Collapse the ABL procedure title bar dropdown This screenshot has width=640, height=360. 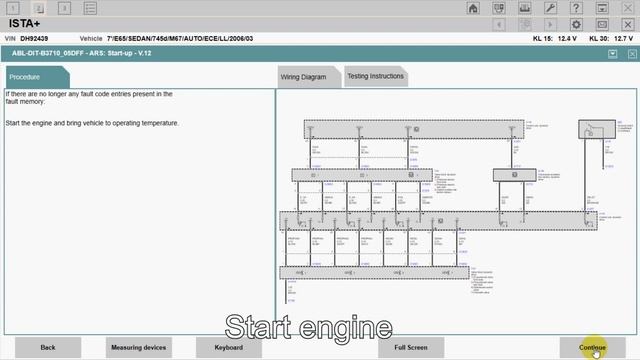(613, 54)
